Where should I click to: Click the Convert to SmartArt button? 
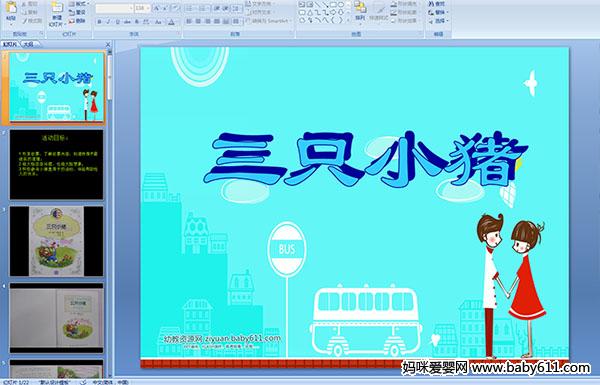point(268,21)
